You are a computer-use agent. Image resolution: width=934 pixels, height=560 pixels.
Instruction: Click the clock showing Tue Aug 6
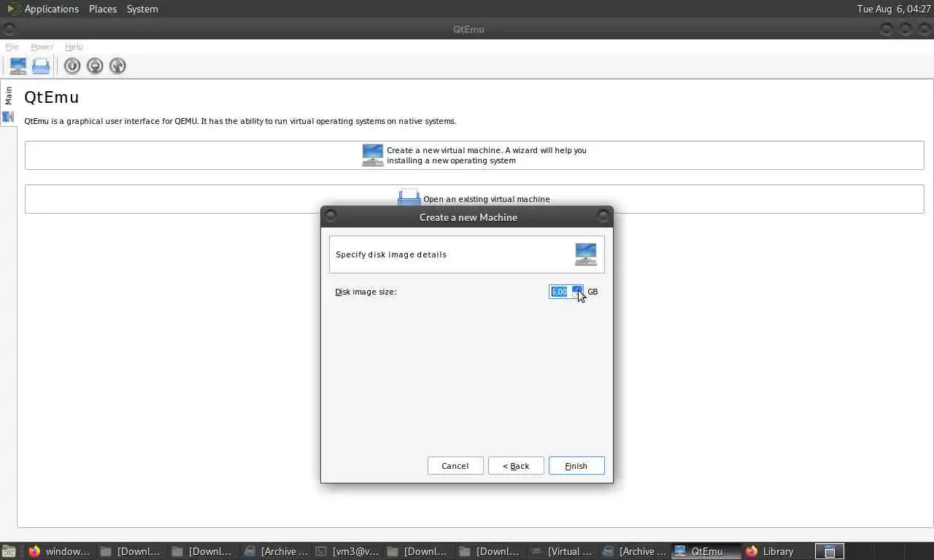(894, 9)
